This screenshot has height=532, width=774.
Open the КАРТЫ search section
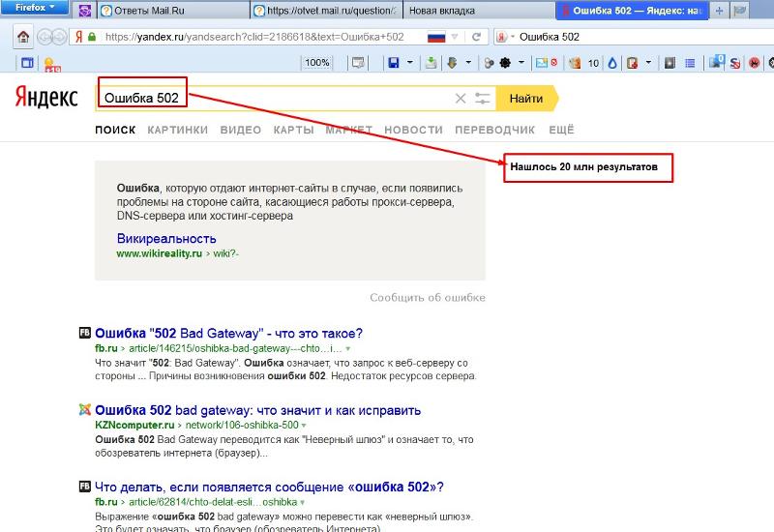click(x=294, y=130)
